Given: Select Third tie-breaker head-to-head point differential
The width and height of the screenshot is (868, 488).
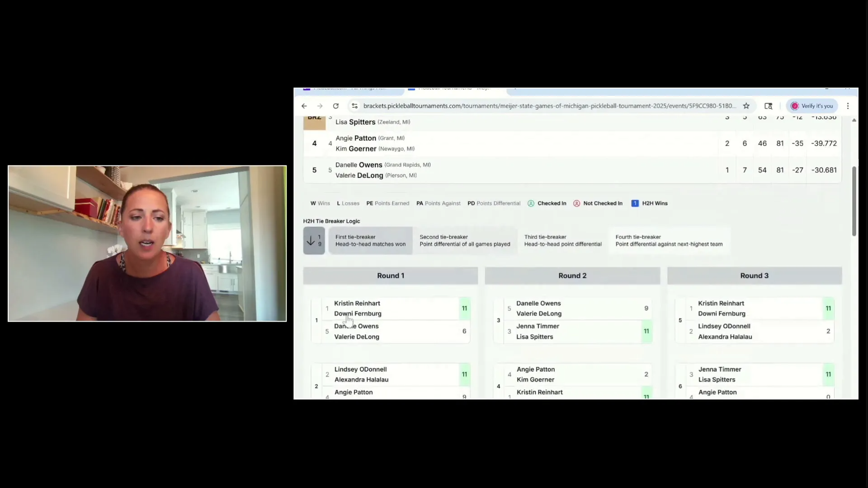Looking at the screenshot, I should pyautogui.click(x=562, y=240).
